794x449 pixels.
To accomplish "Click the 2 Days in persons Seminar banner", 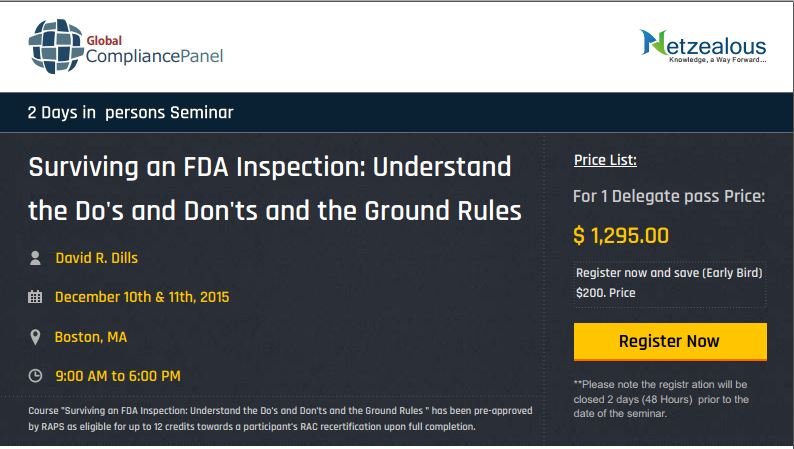I will (131, 112).
